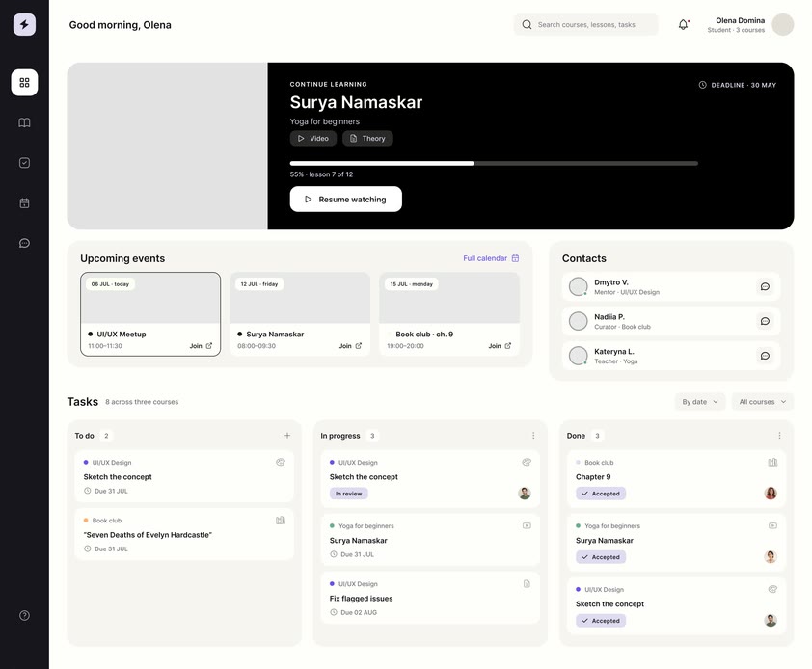Click video icon on In progress Surya Namaskar
The width and height of the screenshot is (812, 669).
(527, 525)
